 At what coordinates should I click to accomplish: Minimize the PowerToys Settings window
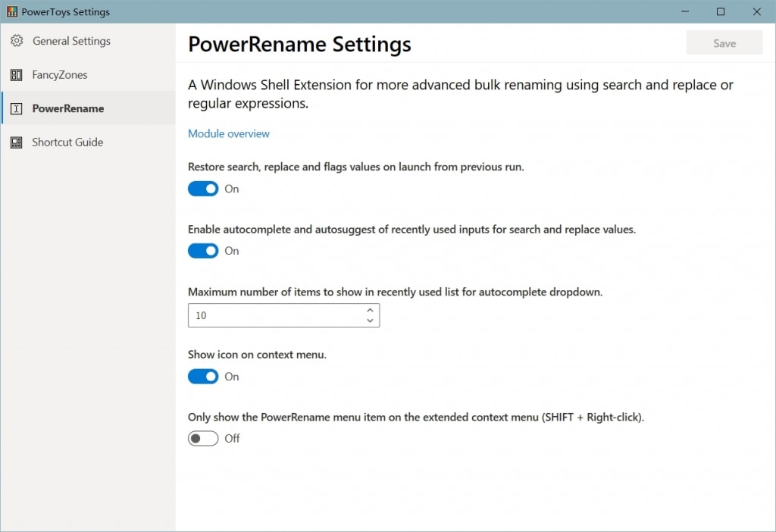point(685,11)
